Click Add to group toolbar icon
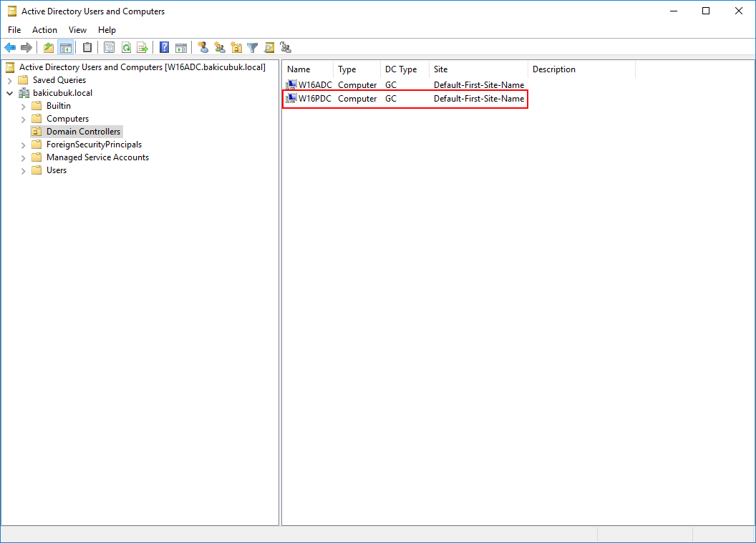The height and width of the screenshot is (543, 756). [x=286, y=48]
